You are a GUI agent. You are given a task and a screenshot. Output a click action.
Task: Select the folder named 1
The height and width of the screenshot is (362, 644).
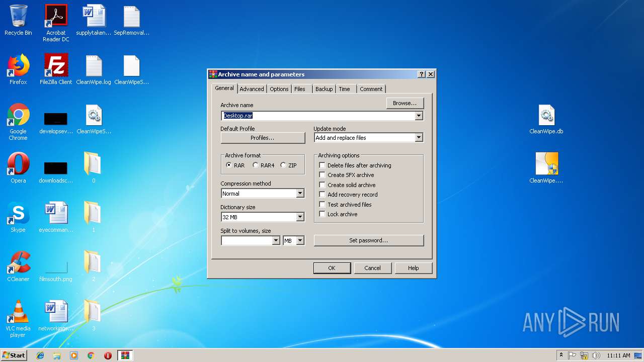[x=93, y=217]
